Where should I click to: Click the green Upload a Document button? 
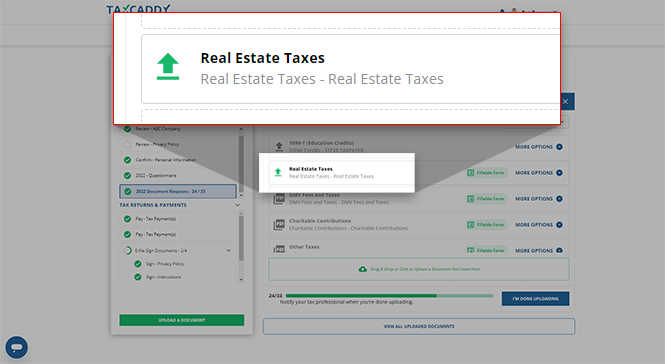(x=182, y=320)
